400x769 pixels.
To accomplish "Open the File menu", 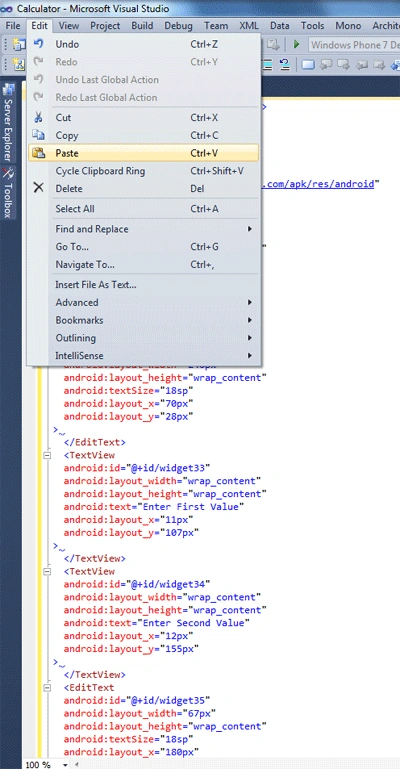I will (13, 26).
